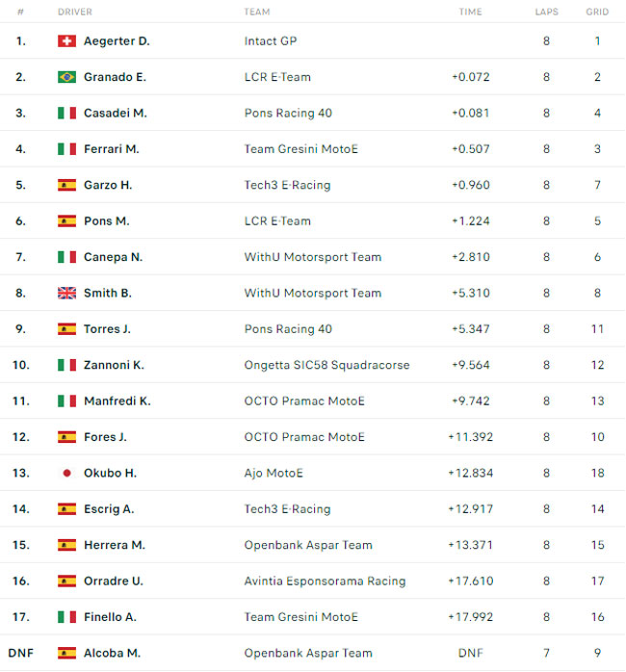Sort by the TIME column header

[x=470, y=12]
